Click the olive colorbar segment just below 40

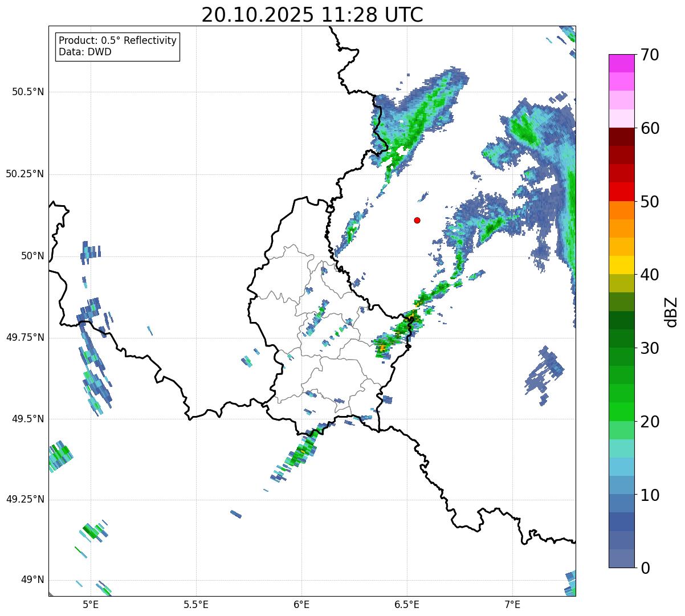click(x=621, y=284)
